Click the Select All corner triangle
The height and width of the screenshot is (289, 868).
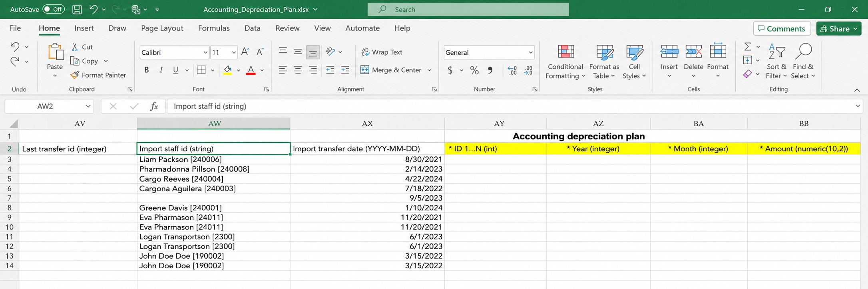click(x=13, y=124)
